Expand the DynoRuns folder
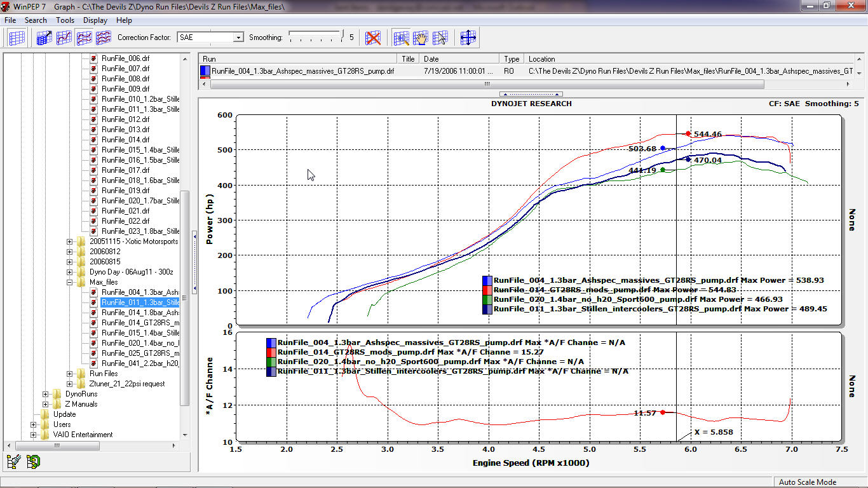Screen dimensions: 868x488 [x=46, y=394]
